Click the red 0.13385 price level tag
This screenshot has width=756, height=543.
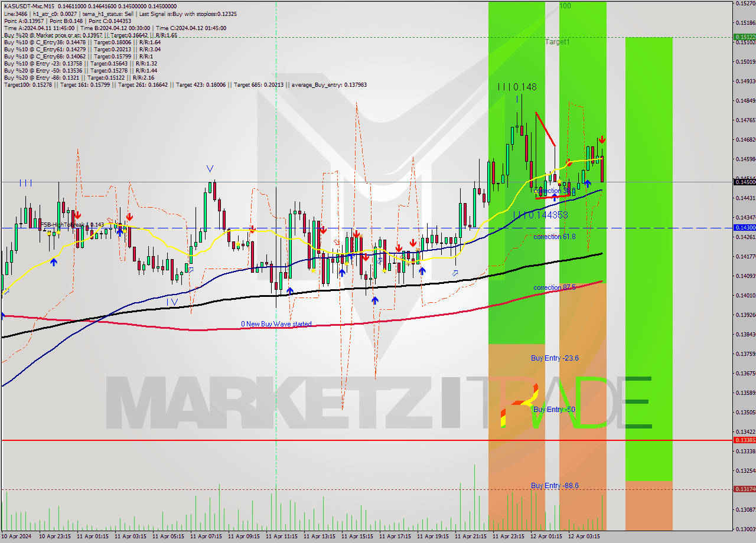click(744, 440)
